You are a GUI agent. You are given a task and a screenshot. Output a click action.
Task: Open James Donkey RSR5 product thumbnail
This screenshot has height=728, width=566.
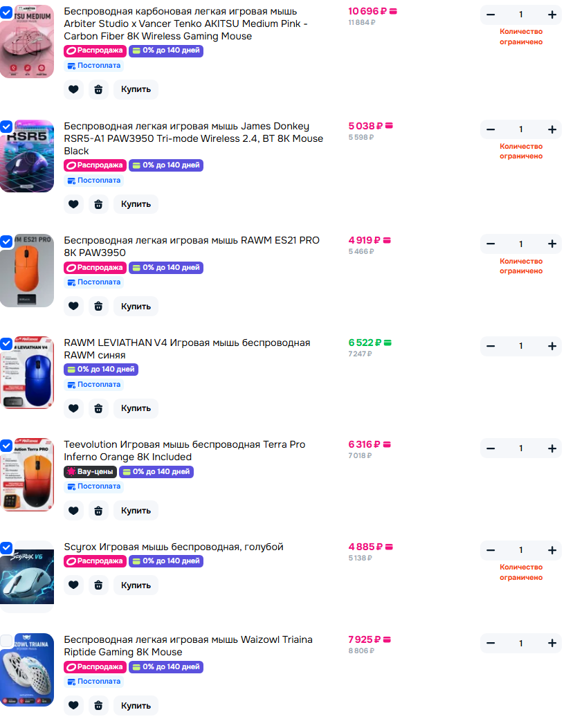click(27, 156)
